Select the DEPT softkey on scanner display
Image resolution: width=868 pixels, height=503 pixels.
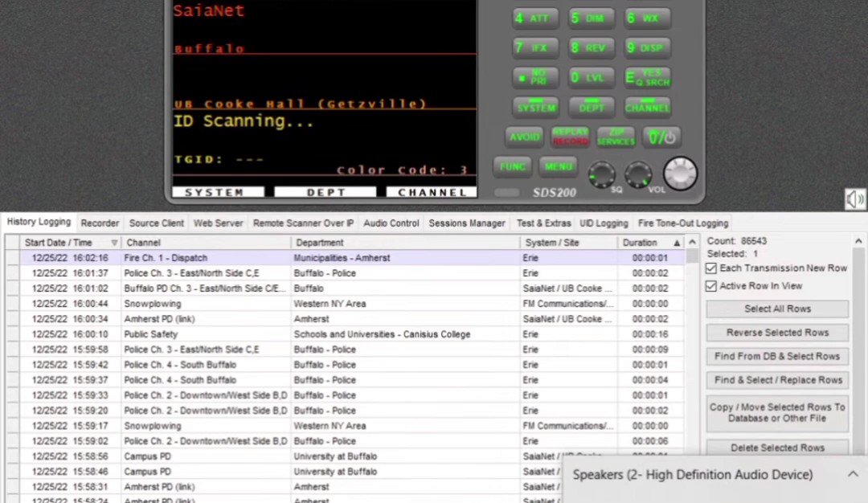325,192
